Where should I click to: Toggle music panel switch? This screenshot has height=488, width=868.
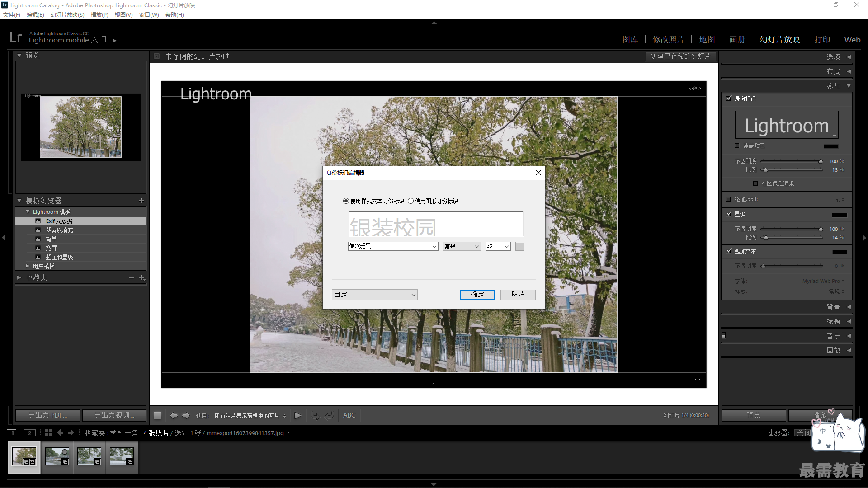(724, 336)
